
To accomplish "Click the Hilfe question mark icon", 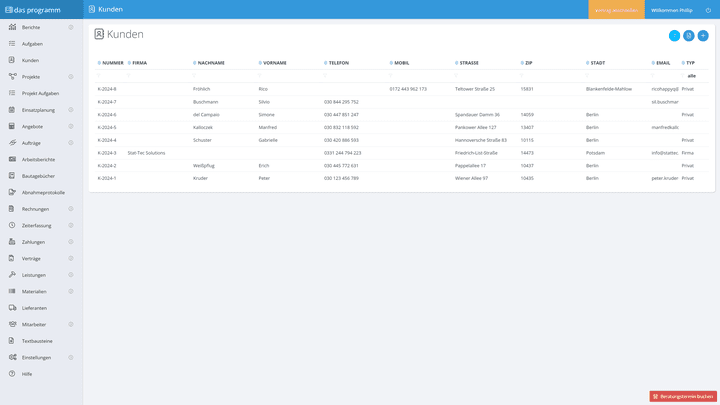I will pyautogui.click(x=12, y=374).
